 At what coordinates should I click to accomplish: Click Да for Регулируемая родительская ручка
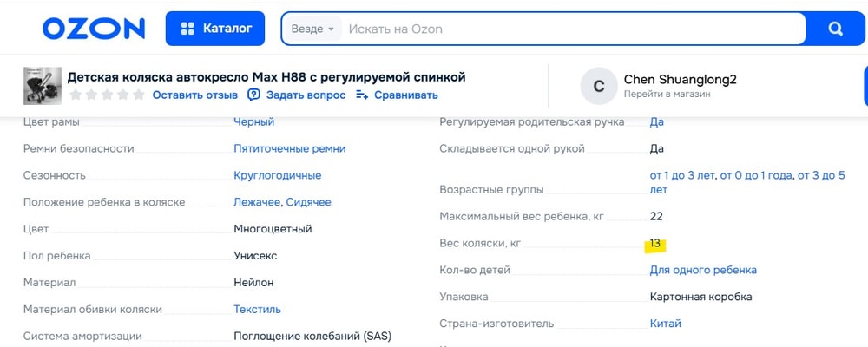pyautogui.click(x=656, y=121)
